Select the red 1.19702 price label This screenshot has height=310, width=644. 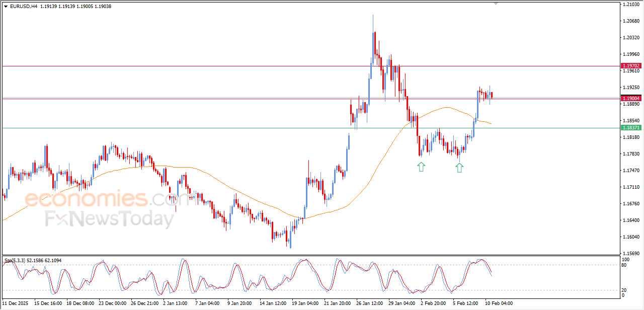pos(631,66)
